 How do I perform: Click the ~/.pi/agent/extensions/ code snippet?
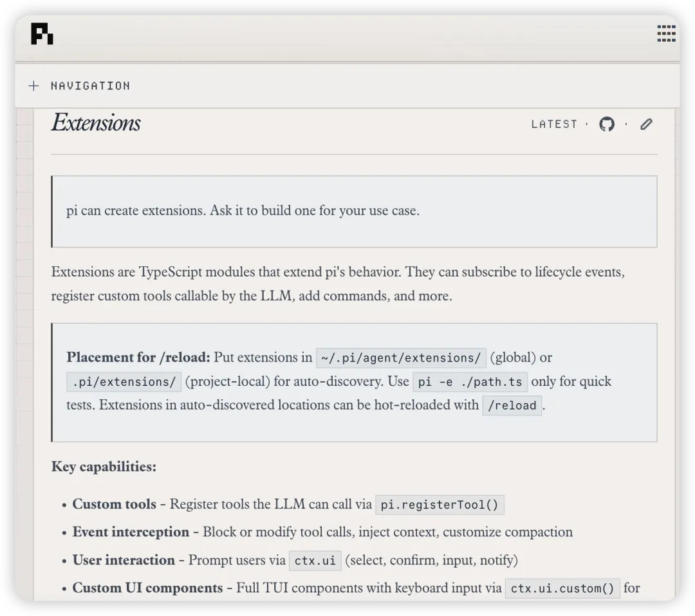401,358
